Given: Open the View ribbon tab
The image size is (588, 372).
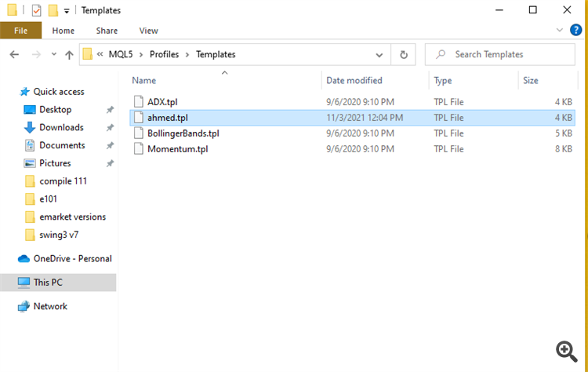Looking at the screenshot, I should (148, 31).
